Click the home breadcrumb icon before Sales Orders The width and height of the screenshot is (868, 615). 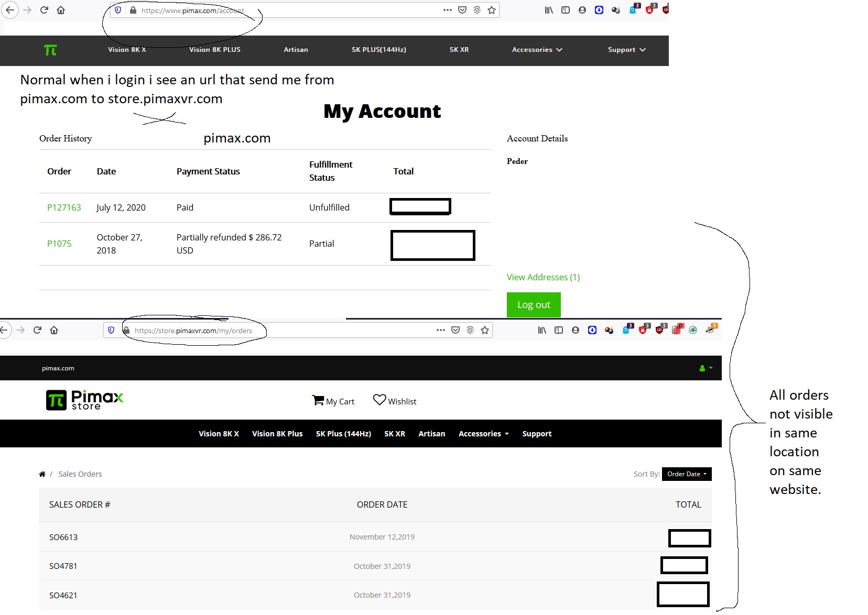coord(42,474)
